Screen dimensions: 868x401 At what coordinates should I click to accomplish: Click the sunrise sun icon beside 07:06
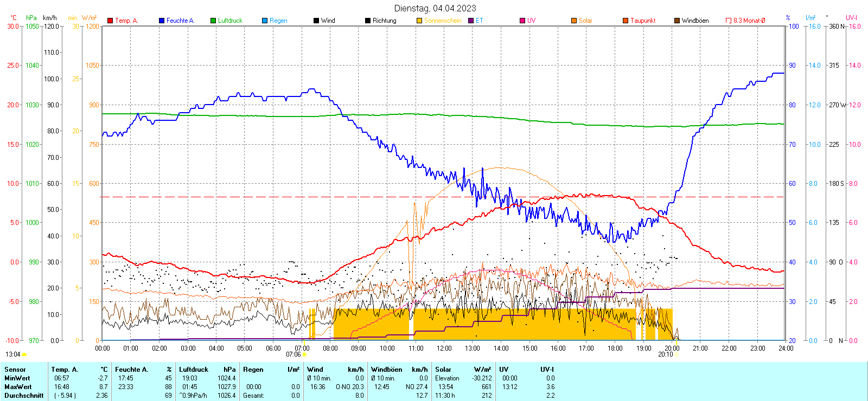(304, 354)
